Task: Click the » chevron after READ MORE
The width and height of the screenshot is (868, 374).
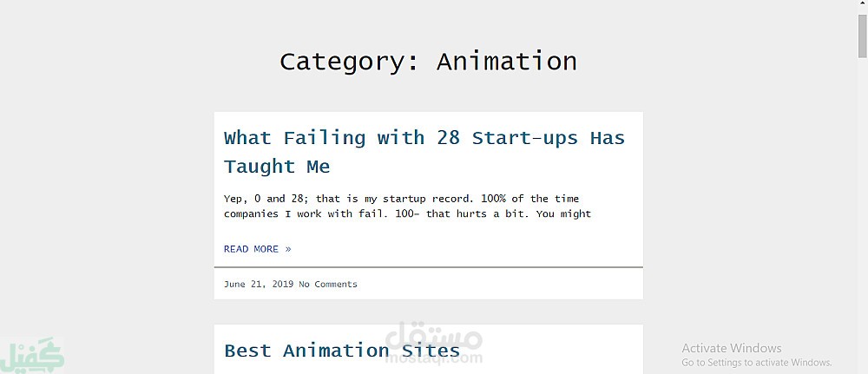Action: click(x=288, y=249)
